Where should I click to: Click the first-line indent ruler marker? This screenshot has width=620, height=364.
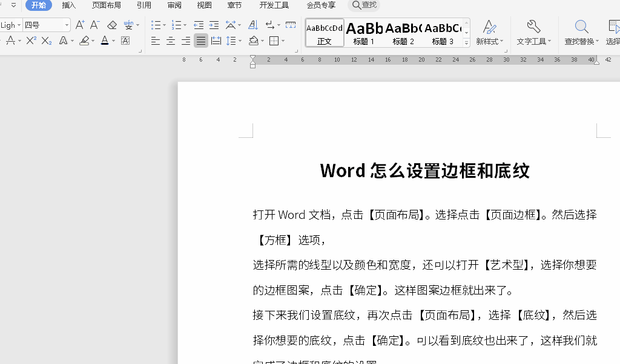(x=252, y=58)
